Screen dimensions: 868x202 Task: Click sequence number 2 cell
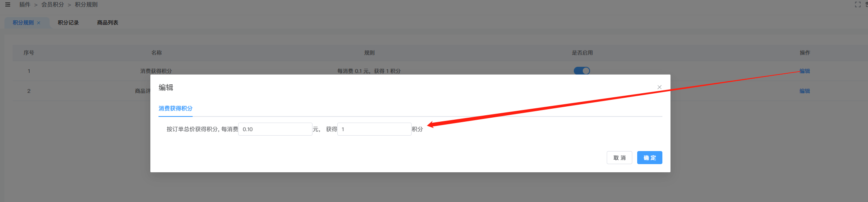(29, 91)
